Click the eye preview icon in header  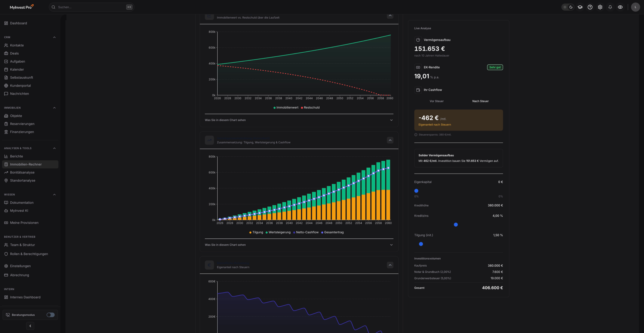(620, 7)
